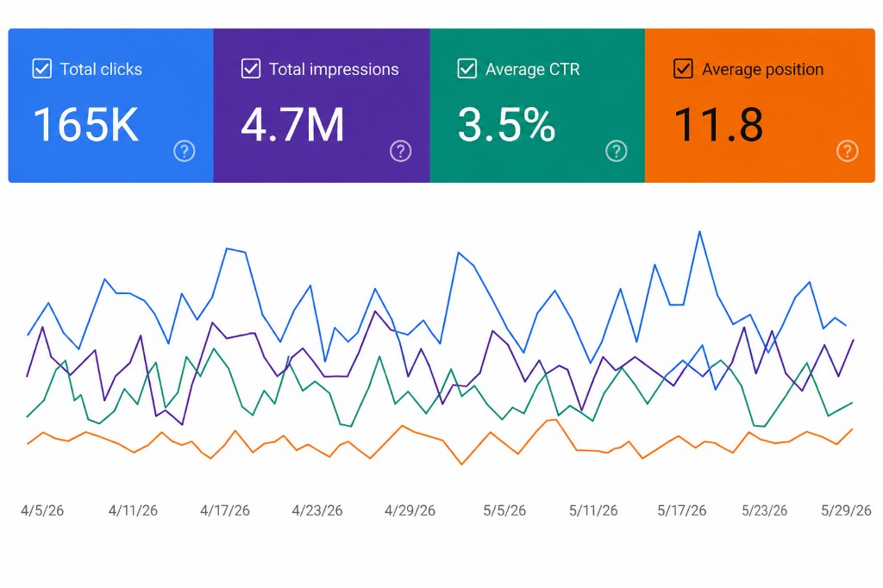This screenshot has height=588, width=883.
Task: Click the Average CTR label
Action: (x=532, y=69)
